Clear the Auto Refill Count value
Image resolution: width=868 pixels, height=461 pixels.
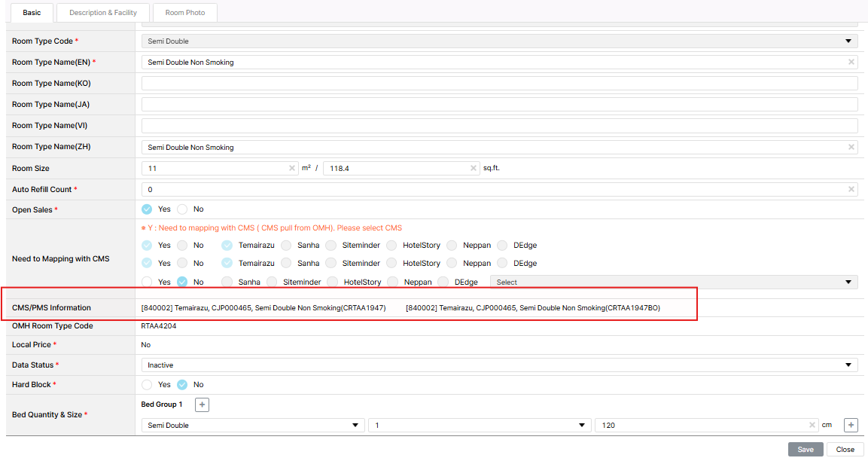[851, 190]
